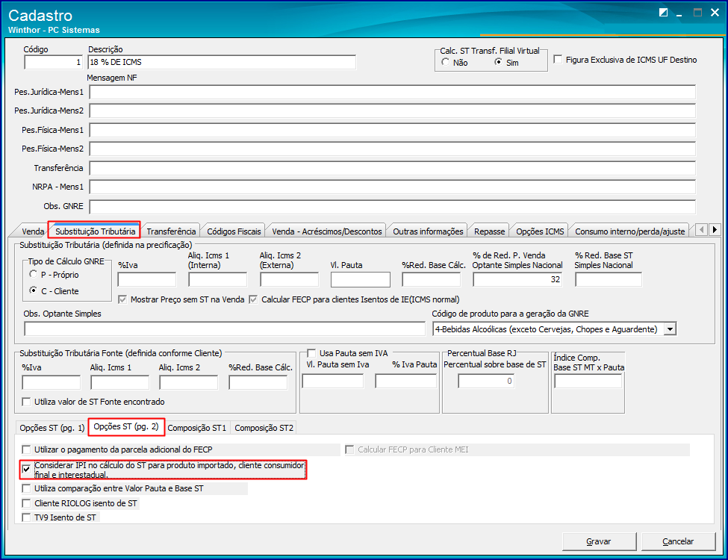This screenshot has height=560, width=728.
Task: Enable Cliente RIOLOG isento de ST
Action: click(26, 503)
